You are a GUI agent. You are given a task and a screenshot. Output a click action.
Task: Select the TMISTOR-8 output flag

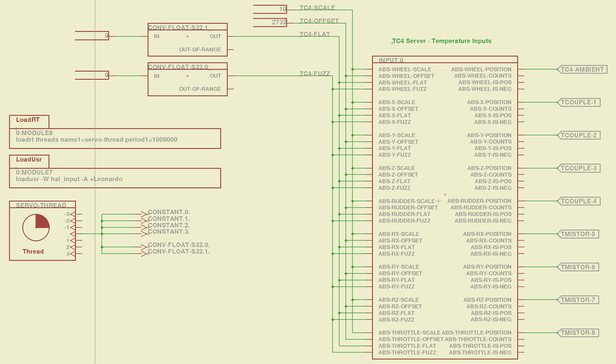578,333
